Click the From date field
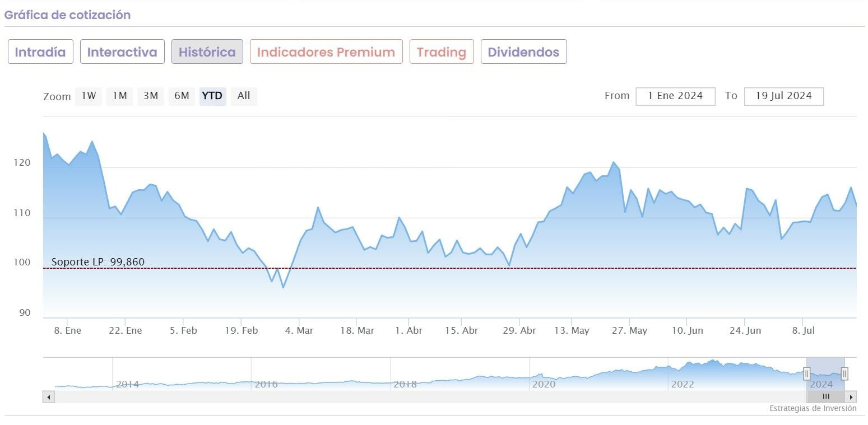868x425 pixels. point(675,96)
